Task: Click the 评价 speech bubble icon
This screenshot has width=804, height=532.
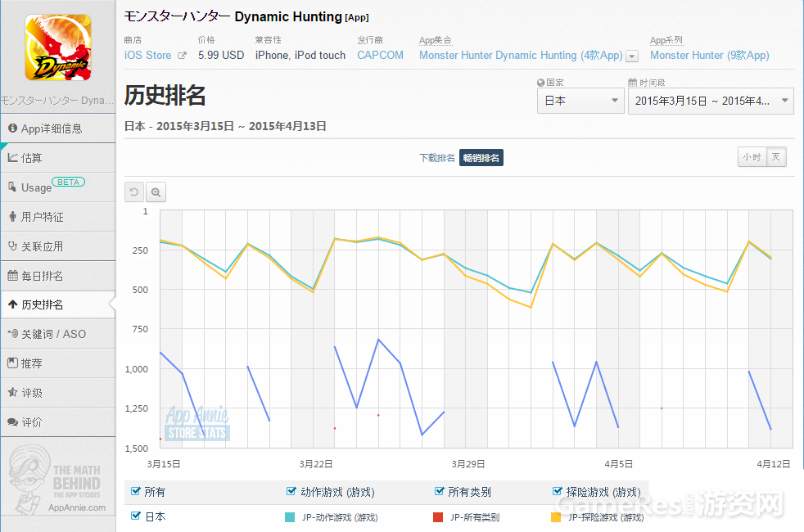Action: click(x=12, y=422)
